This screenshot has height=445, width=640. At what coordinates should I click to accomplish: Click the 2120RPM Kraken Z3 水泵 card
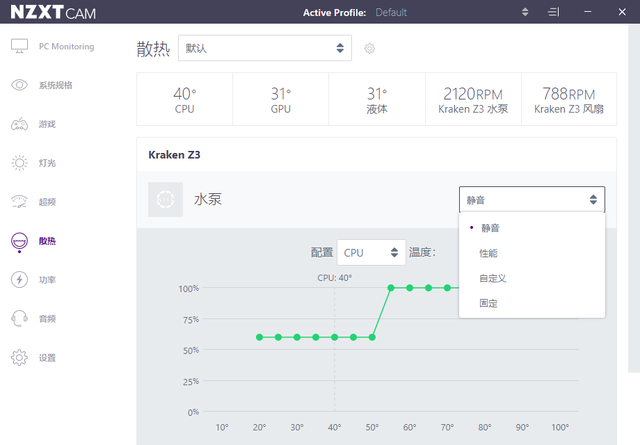tap(473, 99)
